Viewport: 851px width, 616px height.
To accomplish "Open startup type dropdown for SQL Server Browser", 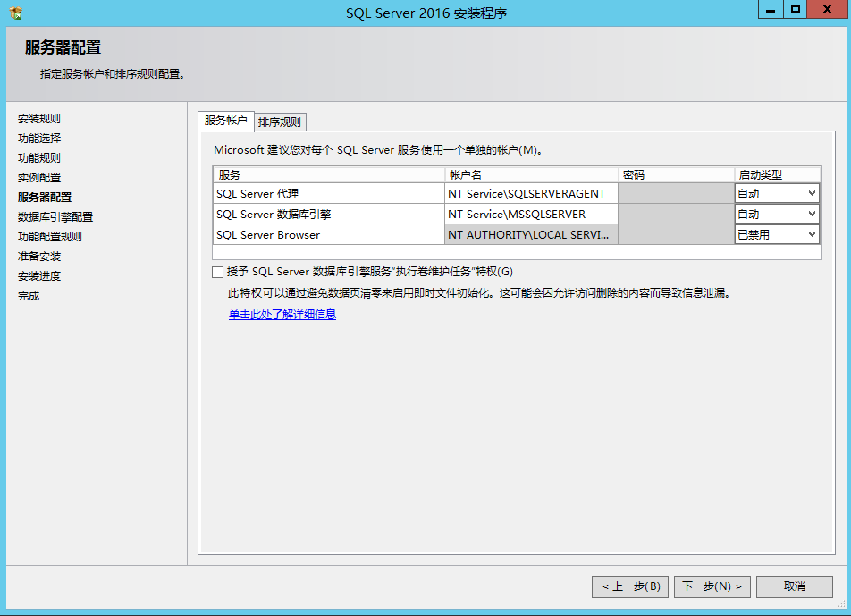I will 812,234.
